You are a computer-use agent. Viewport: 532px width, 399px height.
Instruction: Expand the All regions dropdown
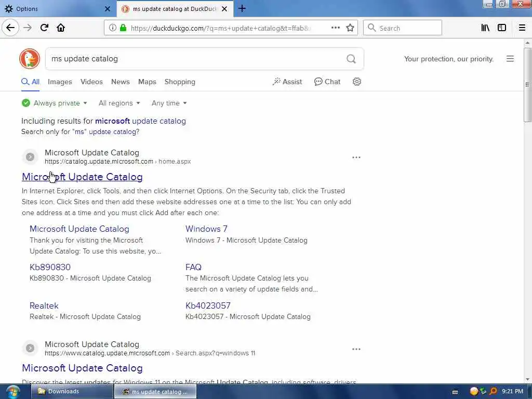click(x=119, y=103)
